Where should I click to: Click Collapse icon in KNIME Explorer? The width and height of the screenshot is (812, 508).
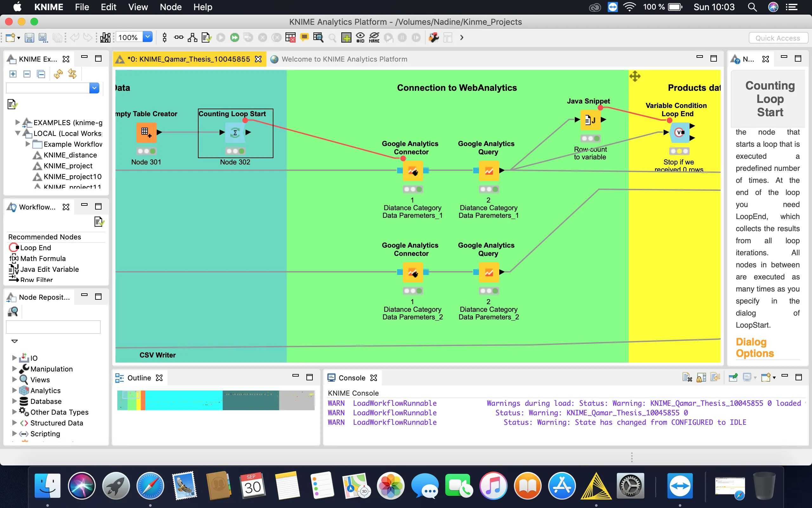coord(27,74)
